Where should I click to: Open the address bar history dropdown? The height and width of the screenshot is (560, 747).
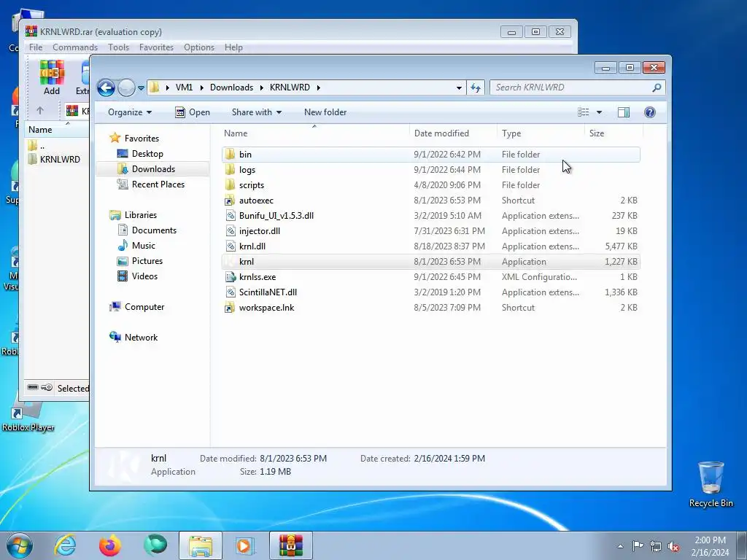pyautogui.click(x=459, y=87)
